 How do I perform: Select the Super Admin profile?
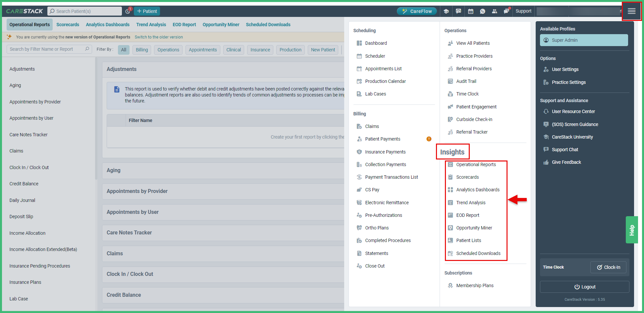(584, 40)
